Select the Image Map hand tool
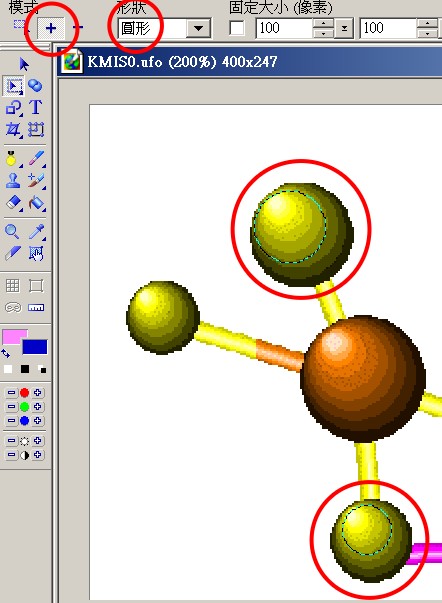This screenshot has height=603, width=442. point(36,253)
